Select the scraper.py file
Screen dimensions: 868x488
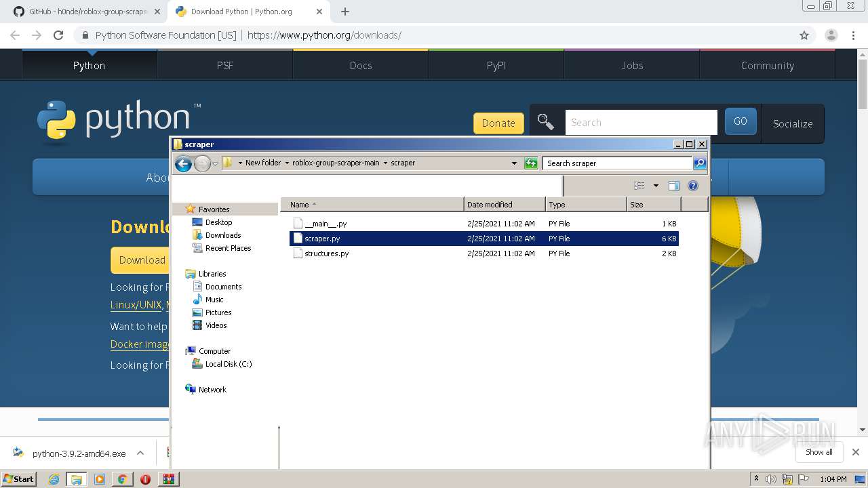[484, 239]
